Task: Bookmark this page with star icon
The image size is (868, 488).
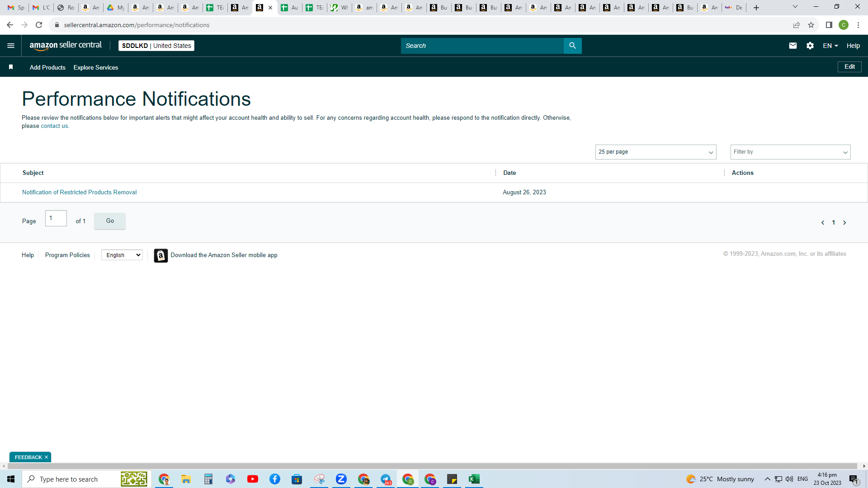Action: click(811, 25)
